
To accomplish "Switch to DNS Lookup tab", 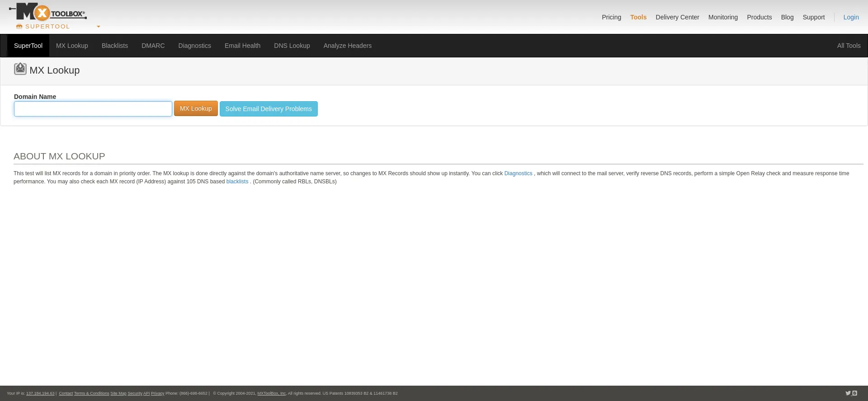I will coord(292,46).
